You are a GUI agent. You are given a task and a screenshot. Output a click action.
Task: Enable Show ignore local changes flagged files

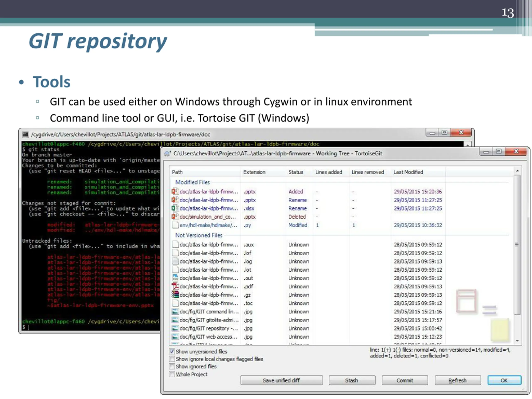pyautogui.click(x=172, y=359)
